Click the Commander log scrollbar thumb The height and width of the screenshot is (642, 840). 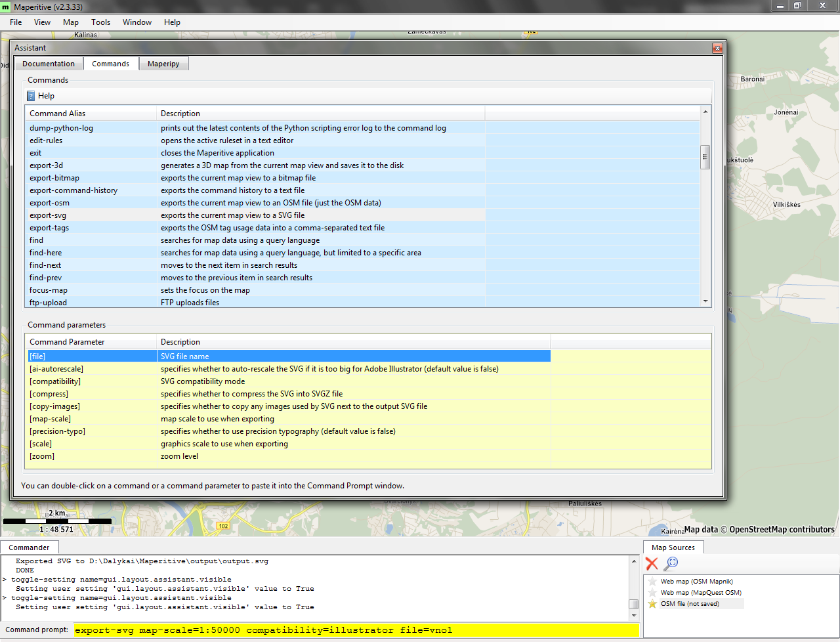(x=634, y=605)
